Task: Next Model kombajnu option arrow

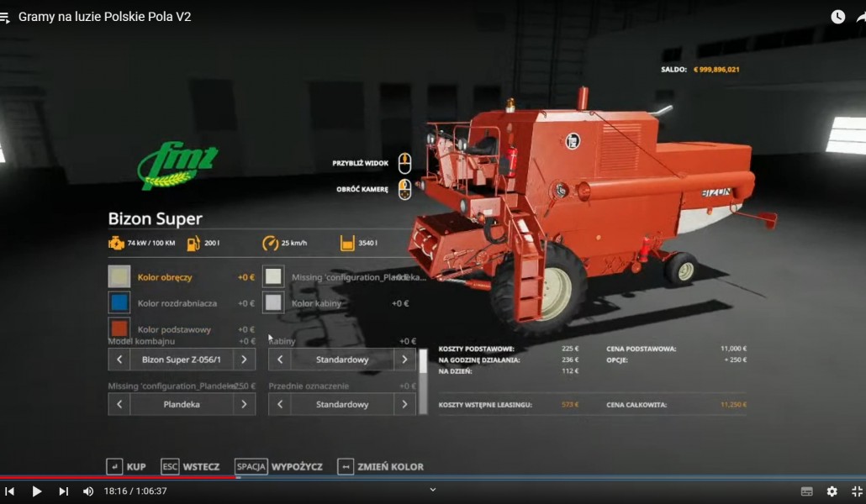Action: coord(244,360)
